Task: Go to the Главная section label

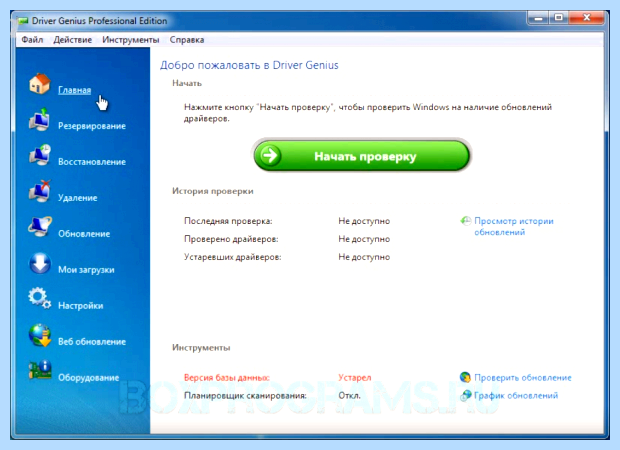Action: pyautogui.click(x=74, y=90)
